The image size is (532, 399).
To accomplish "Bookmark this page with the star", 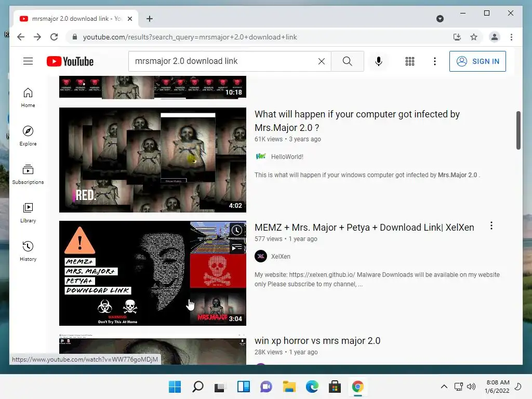I will (x=474, y=37).
